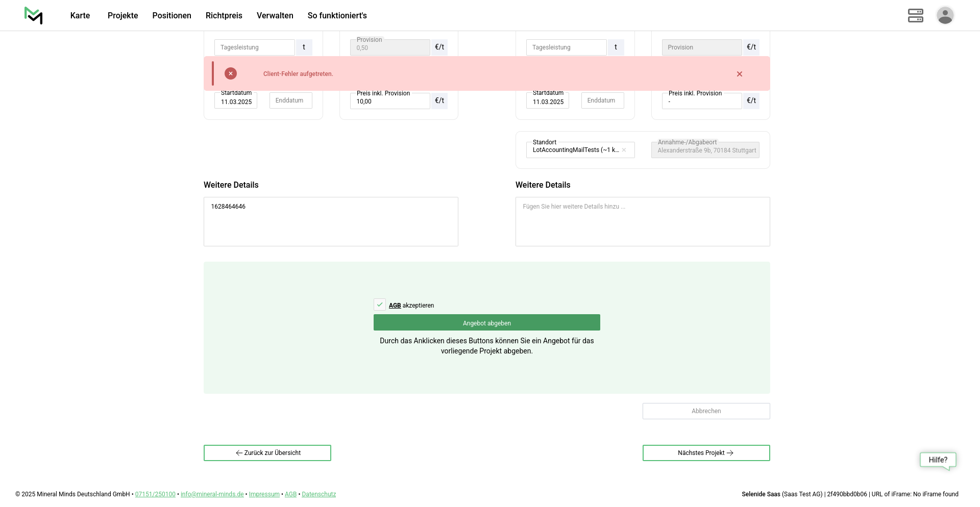Screen dimensions: 980x507
Task: Click Zurück zur Übersicht button
Action: pos(267,453)
